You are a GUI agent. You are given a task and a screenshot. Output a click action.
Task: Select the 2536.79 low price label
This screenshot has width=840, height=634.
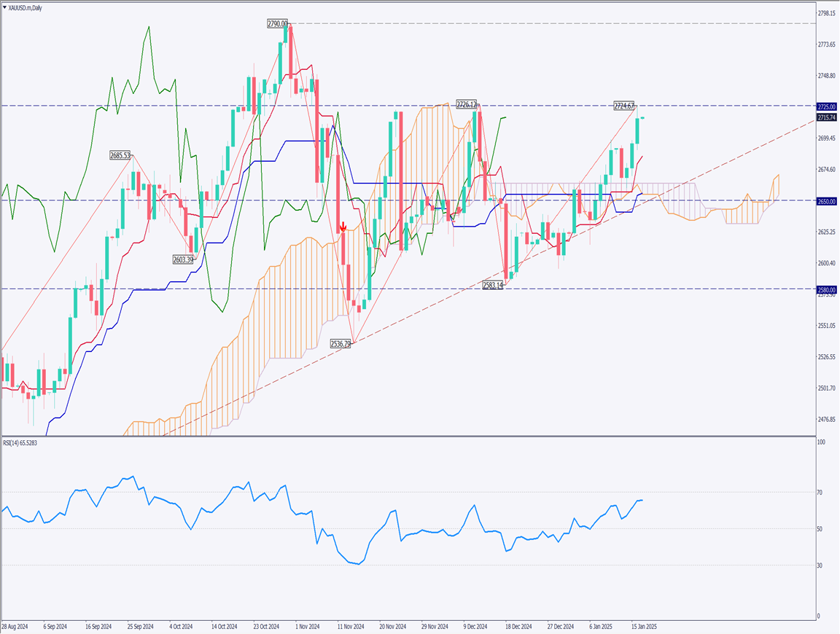[x=341, y=343]
